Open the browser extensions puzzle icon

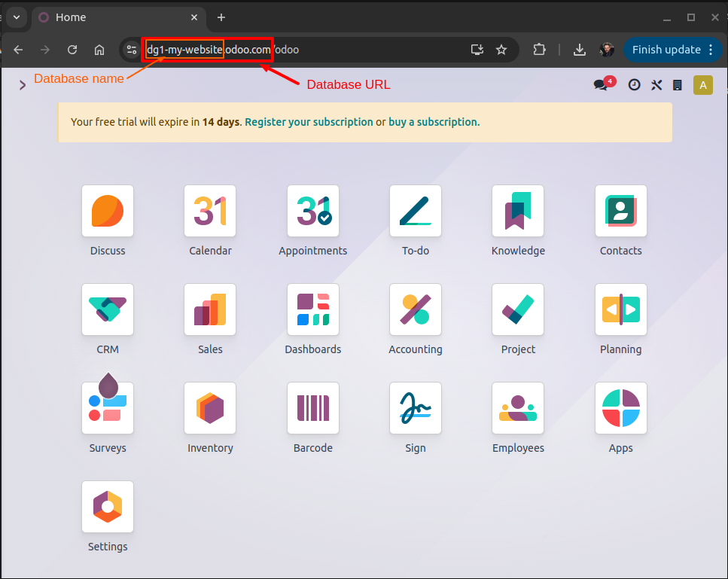539,50
